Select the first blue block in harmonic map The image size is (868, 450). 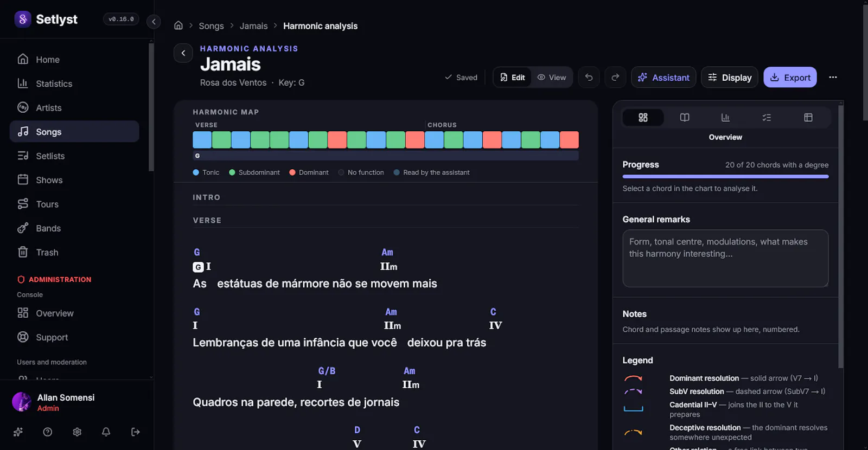pos(202,140)
